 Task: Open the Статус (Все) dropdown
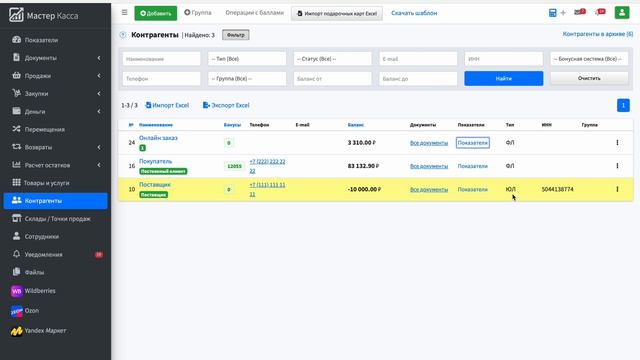coord(333,59)
